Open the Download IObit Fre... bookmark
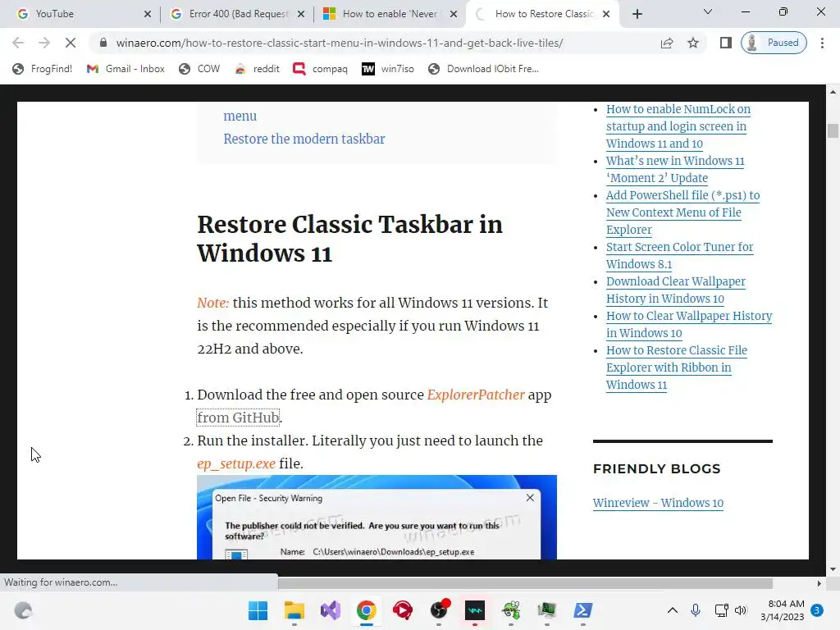The image size is (840, 630). click(x=484, y=69)
